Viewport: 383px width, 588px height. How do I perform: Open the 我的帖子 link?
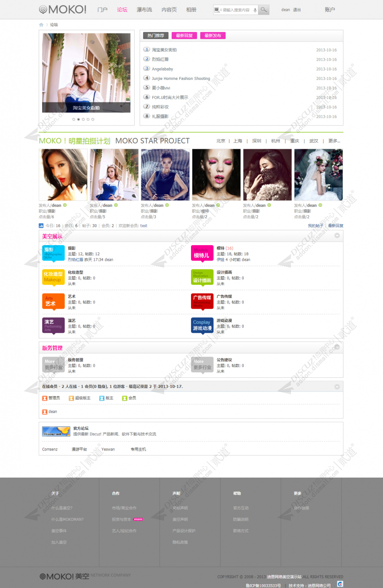click(x=316, y=226)
